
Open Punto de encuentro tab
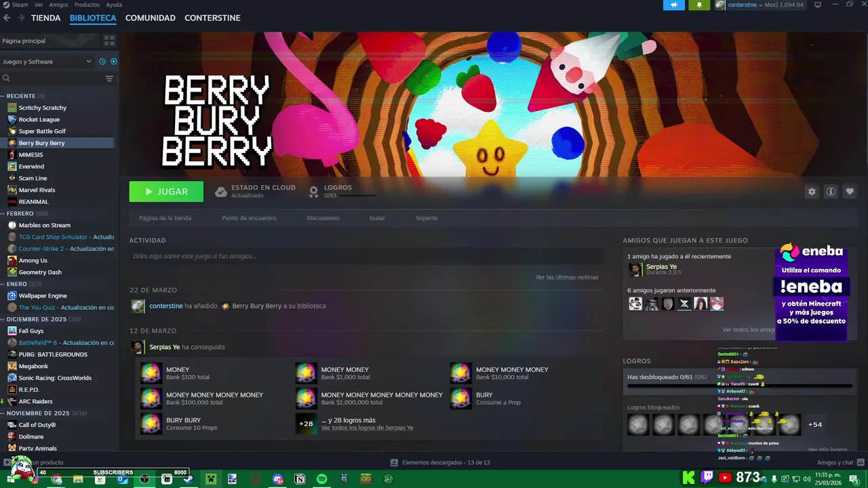(x=249, y=218)
